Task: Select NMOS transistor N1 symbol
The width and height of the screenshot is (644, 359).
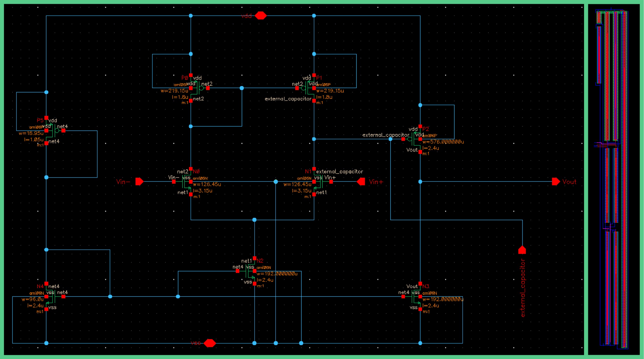Action: [323, 182]
